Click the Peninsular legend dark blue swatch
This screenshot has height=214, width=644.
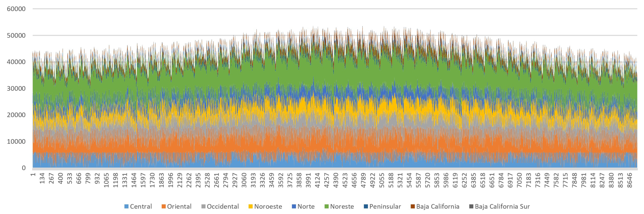coord(366,207)
